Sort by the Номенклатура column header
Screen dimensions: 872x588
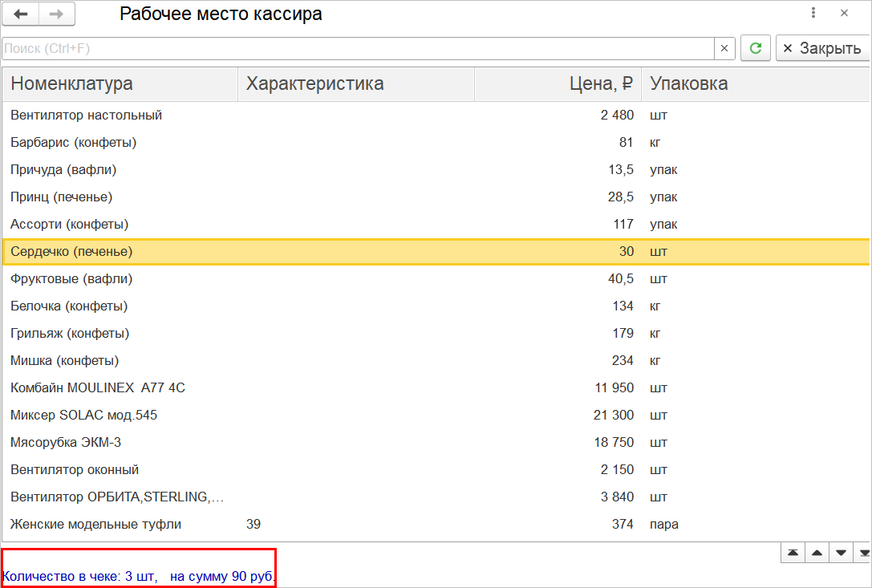coord(120,84)
